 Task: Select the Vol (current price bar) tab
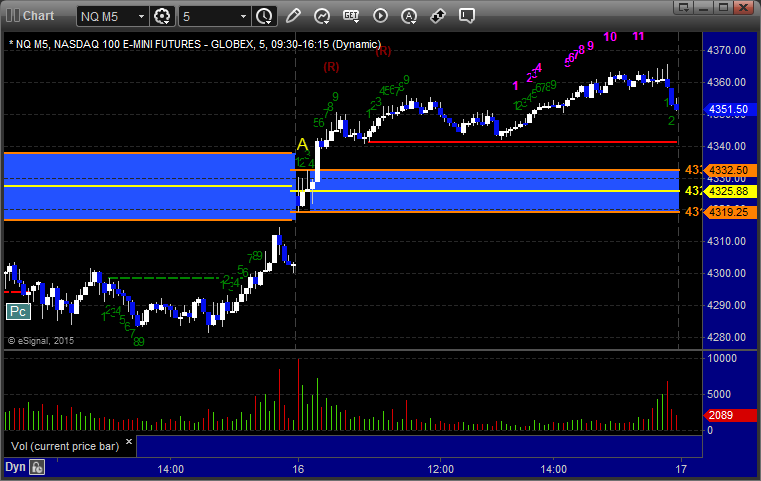[x=65, y=446]
